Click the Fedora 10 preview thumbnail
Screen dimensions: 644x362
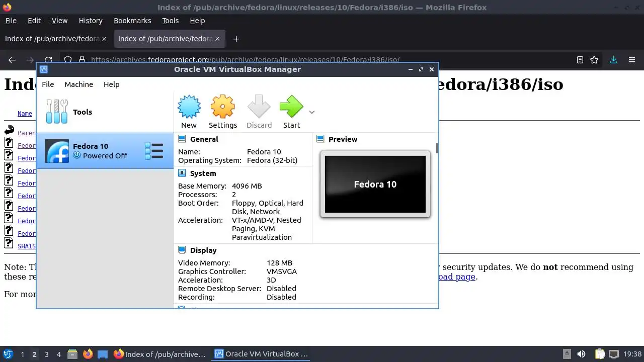(x=375, y=184)
